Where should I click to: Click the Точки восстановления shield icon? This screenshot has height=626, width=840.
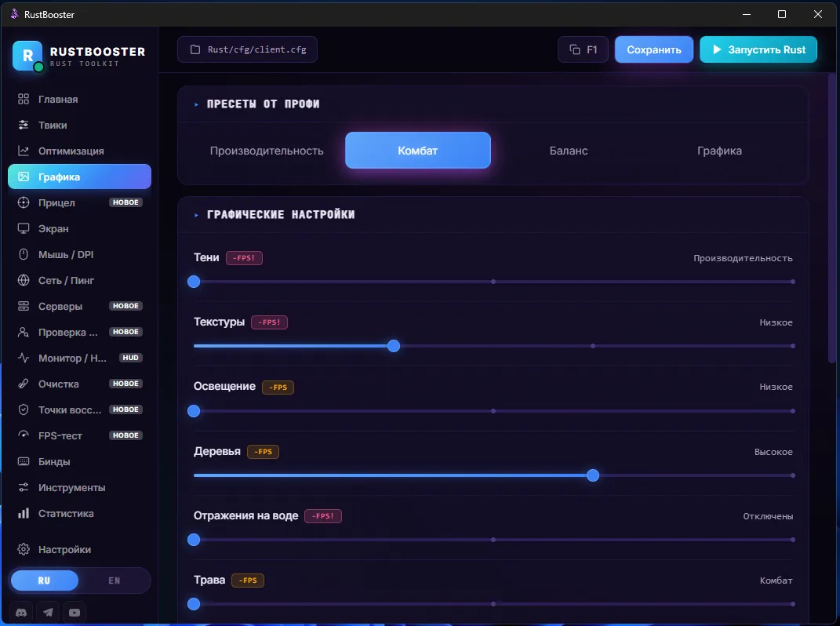[23, 409]
